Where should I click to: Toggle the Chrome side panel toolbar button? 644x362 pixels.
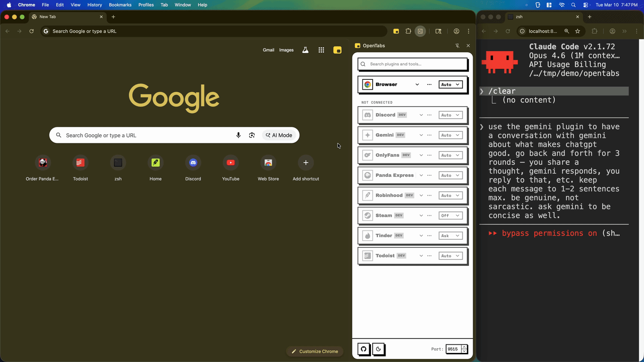point(420,31)
